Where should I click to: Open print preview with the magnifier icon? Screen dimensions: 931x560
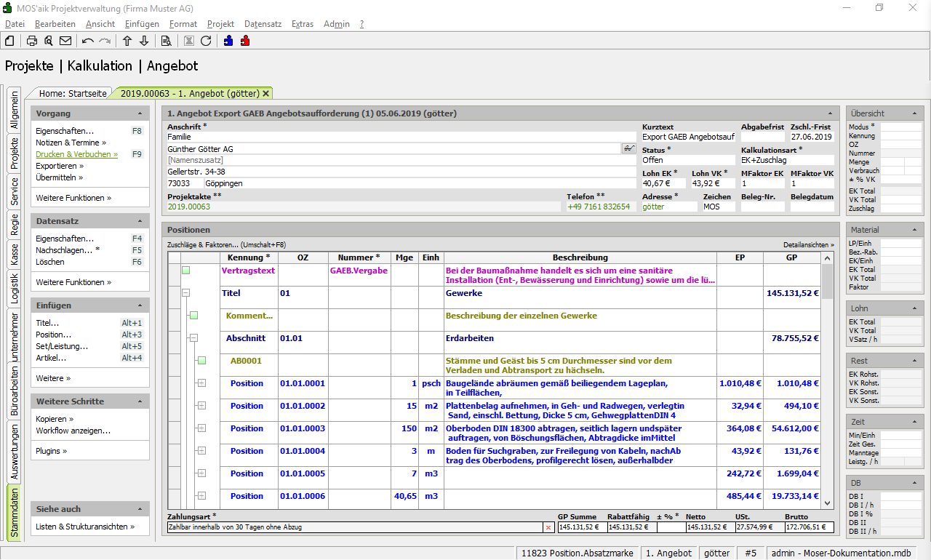click(x=49, y=41)
